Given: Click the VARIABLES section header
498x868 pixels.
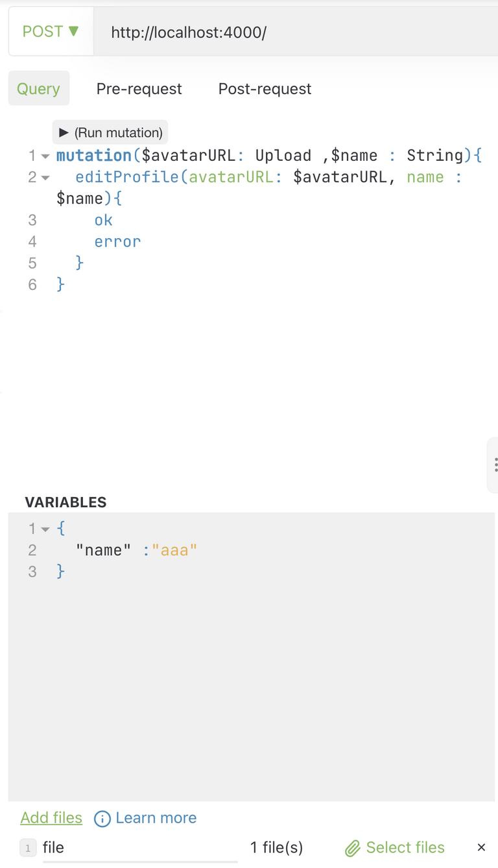Looking at the screenshot, I should [x=65, y=502].
